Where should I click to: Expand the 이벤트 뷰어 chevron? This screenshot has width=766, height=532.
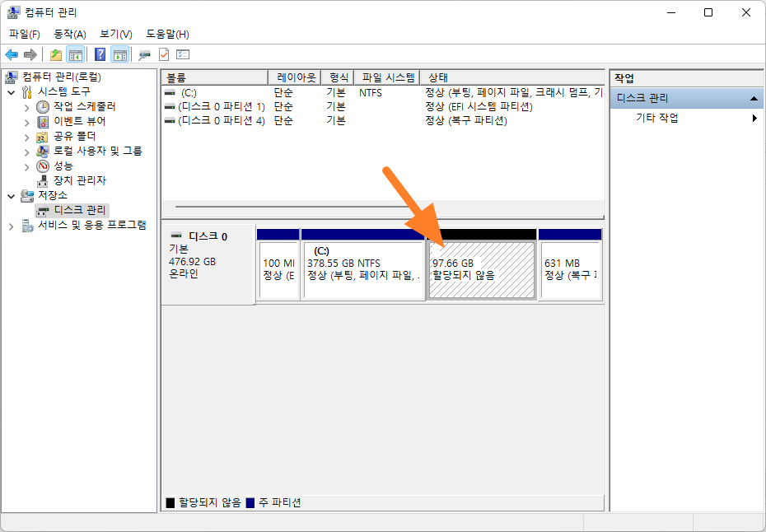(27, 122)
